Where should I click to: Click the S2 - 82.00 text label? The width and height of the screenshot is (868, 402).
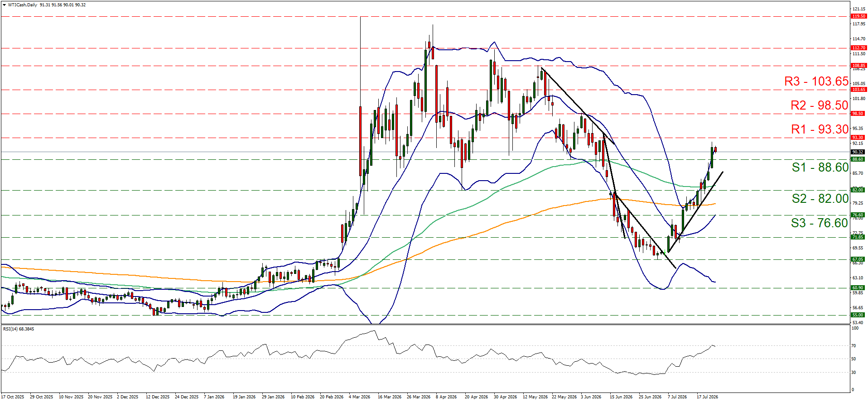820,199
